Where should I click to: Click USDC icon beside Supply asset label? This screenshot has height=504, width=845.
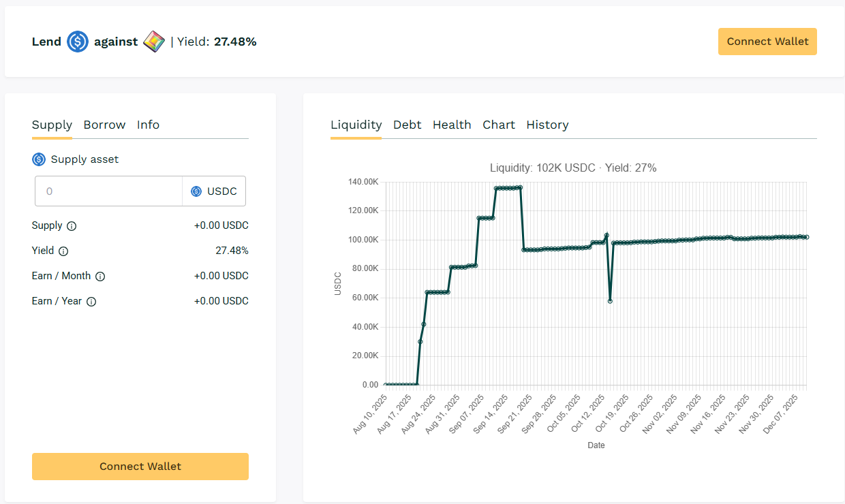(x=39, y=159)
